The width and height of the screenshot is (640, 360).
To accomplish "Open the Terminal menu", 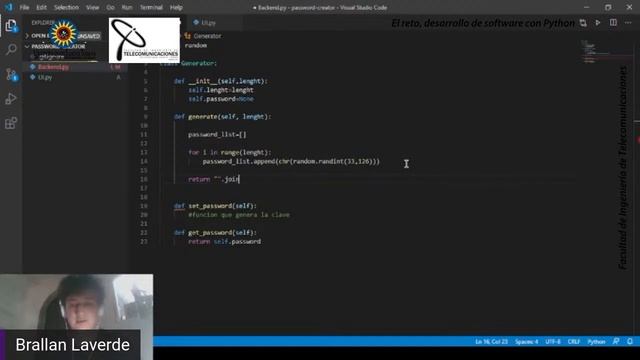I will 151,7.
